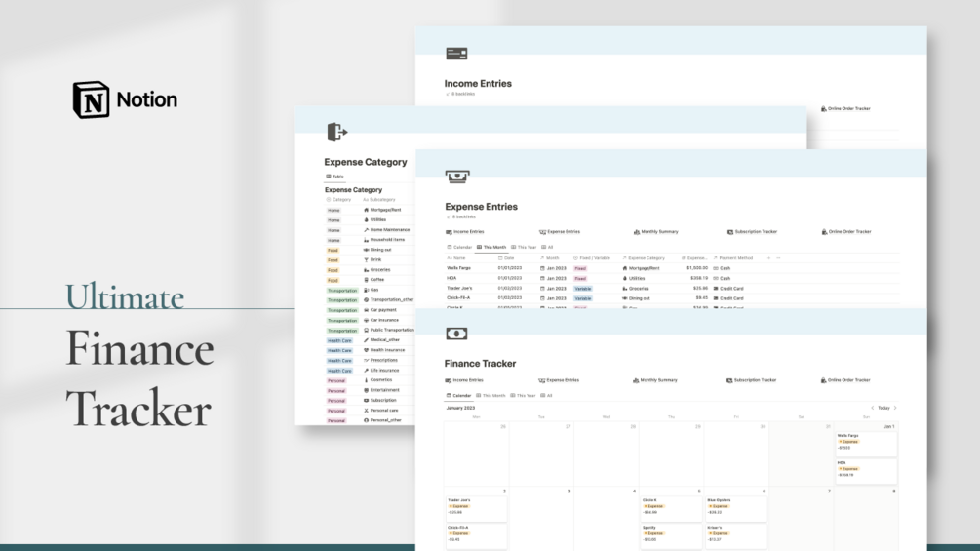The height and width of the screenshot is (551, 980).
Task: Go to previous month with calendar left arrow
Action: point(873,408)
